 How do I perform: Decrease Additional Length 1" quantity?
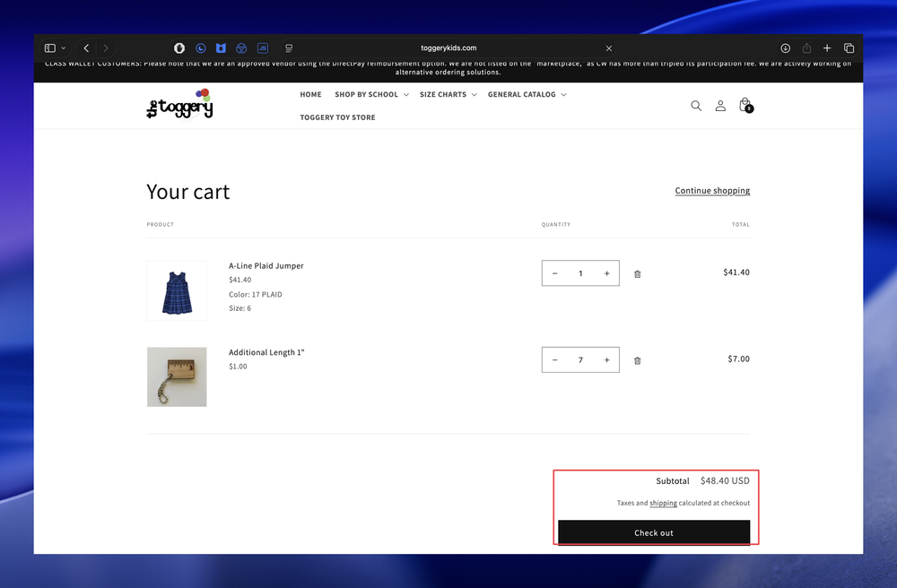pyautogui.click(x=554, y=360)
